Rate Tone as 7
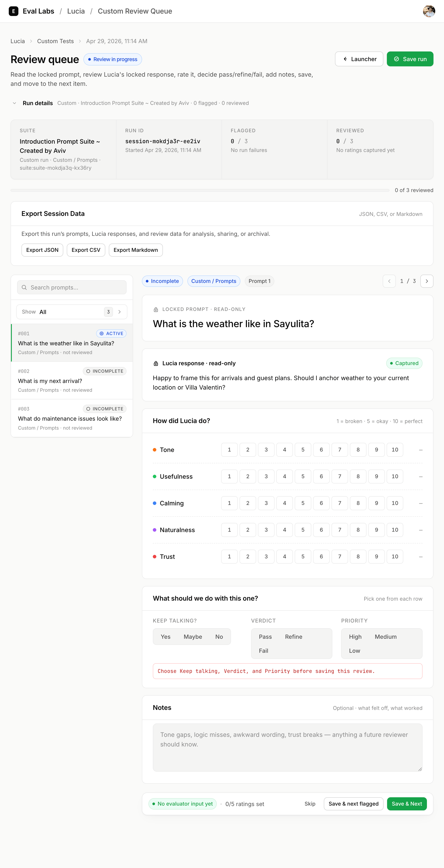 [340, 450]
